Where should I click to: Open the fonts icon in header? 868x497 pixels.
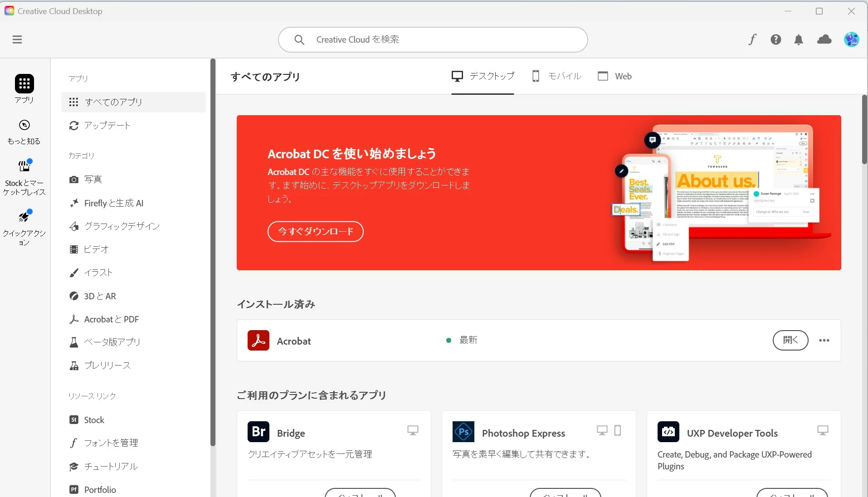tap(752, 39)
